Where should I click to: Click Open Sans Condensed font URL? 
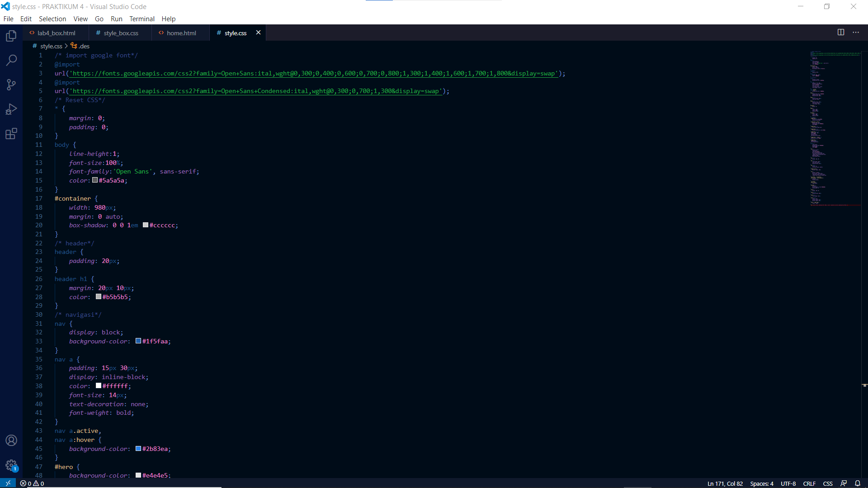[257, 91]
